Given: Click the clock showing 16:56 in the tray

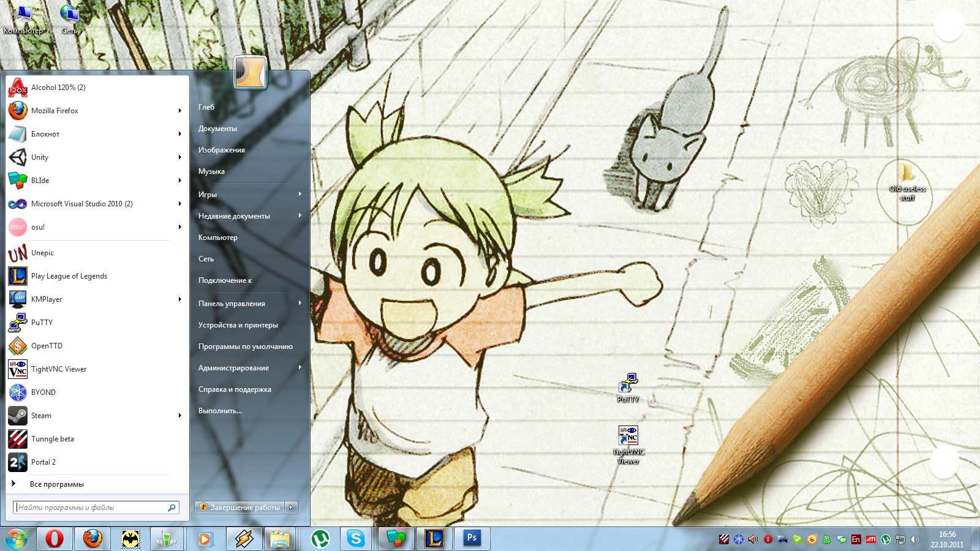Looking at the screenshot, I should click(x=947, y=539).
